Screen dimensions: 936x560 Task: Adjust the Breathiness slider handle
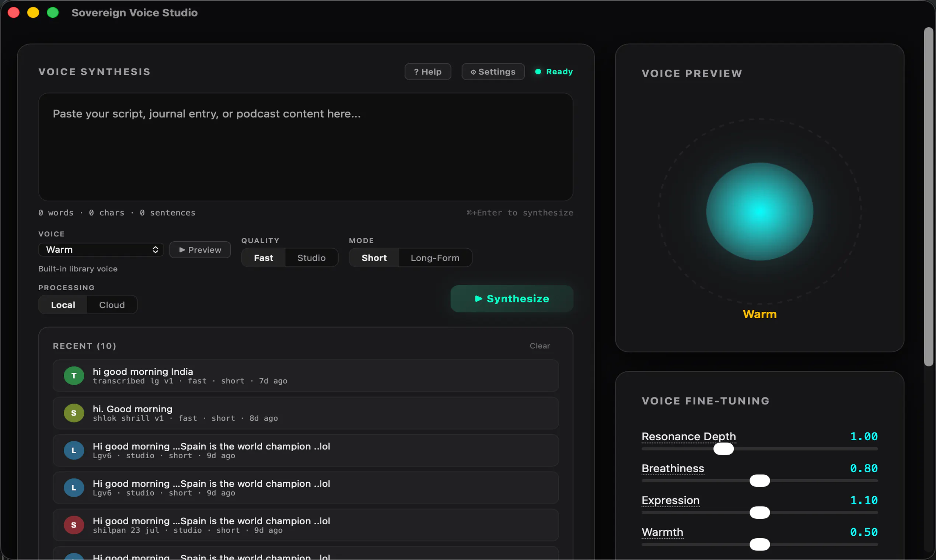pos(759,481)
